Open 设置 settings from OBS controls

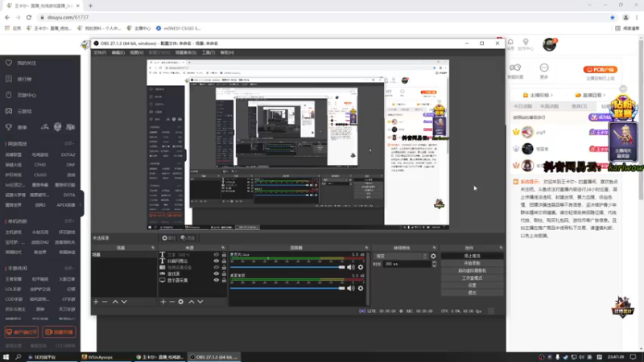[x=472, y=286]
